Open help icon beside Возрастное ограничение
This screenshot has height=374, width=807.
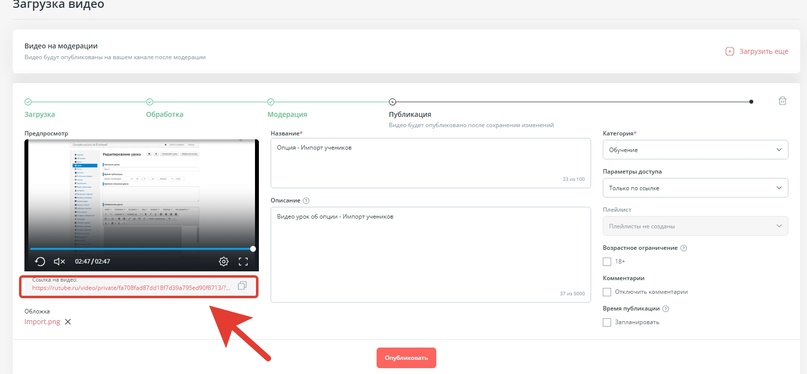(x=683, y=248)
